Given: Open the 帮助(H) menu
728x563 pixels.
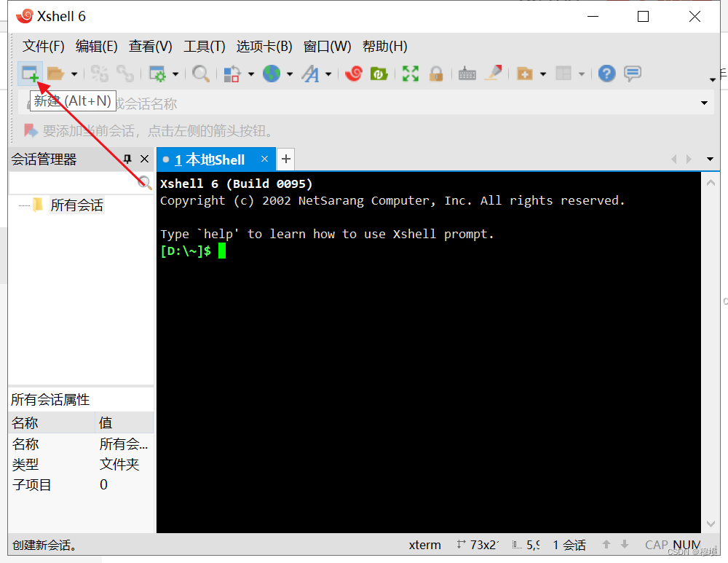Looking at the screenshot, I should [x=385, y=47].
